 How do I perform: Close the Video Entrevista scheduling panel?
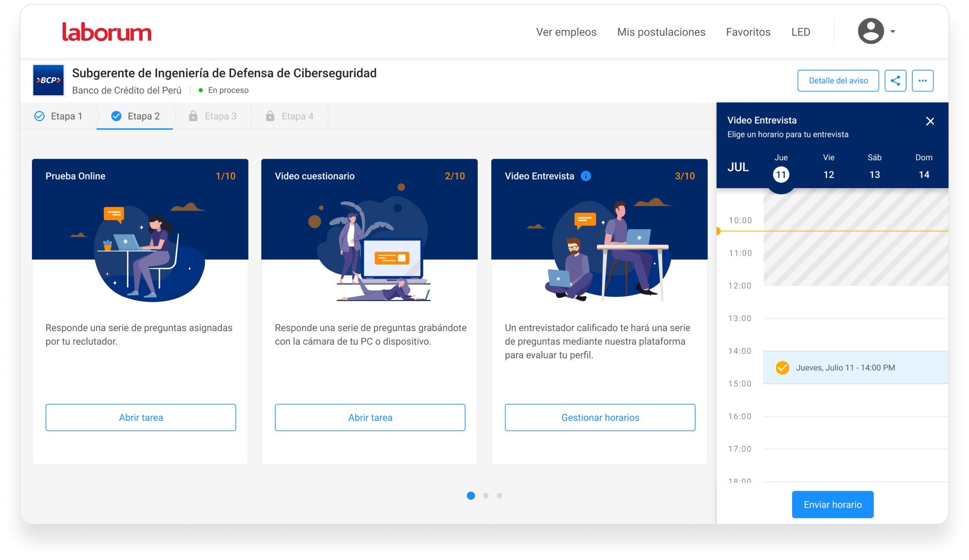930,121
